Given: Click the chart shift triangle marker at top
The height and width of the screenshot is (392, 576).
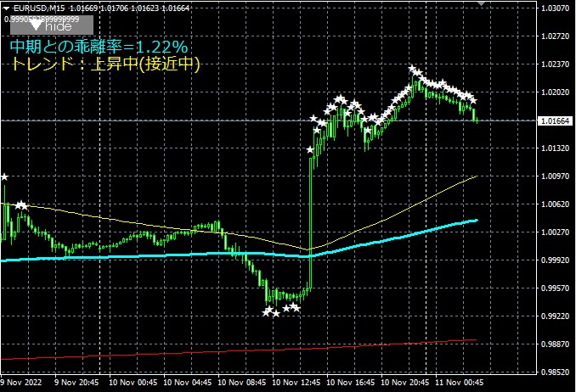Looking at the screenshot, I should pyautogui.click(x=481, y=3).
